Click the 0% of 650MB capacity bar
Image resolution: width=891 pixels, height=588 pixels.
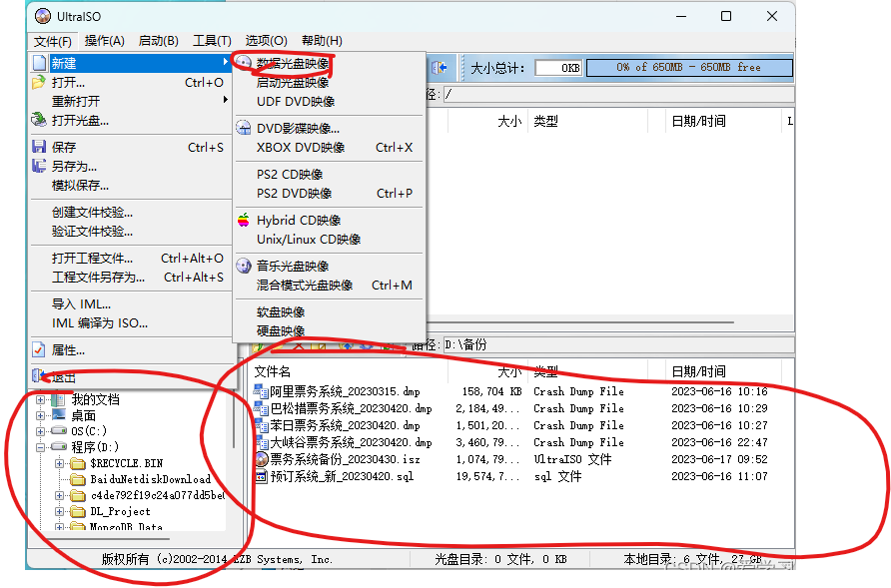(689, 68)
